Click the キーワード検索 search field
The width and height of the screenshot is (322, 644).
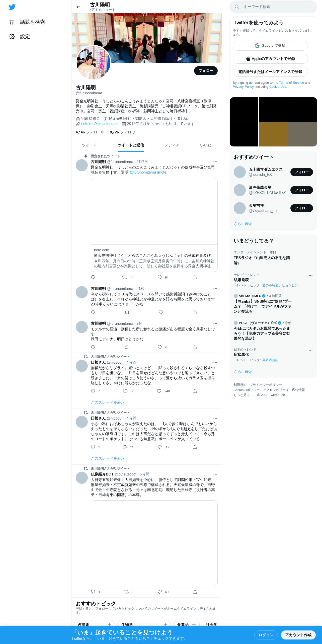(x=273, y=7)
